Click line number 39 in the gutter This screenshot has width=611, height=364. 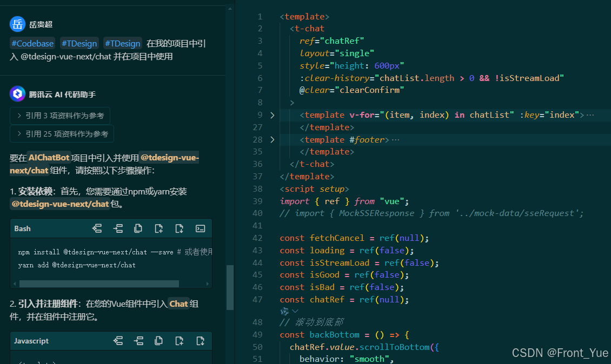point(257,201)
